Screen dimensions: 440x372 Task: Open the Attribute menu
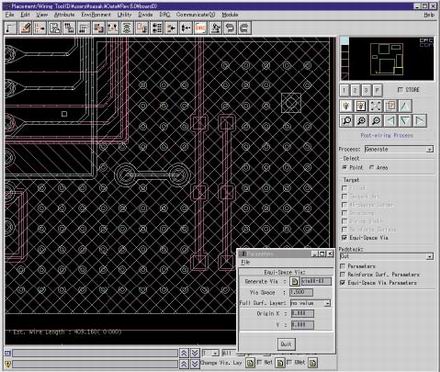tap(64, 15)
